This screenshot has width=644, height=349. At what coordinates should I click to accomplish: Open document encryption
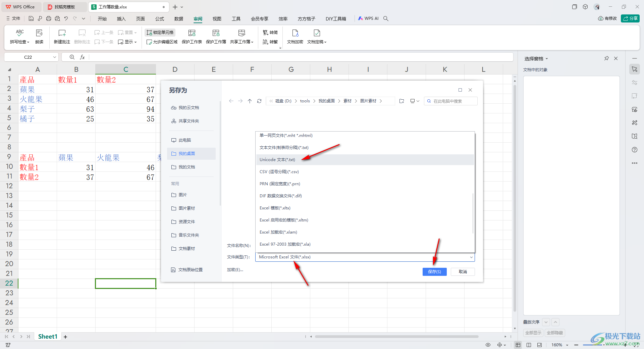click(x=295, y=36)
